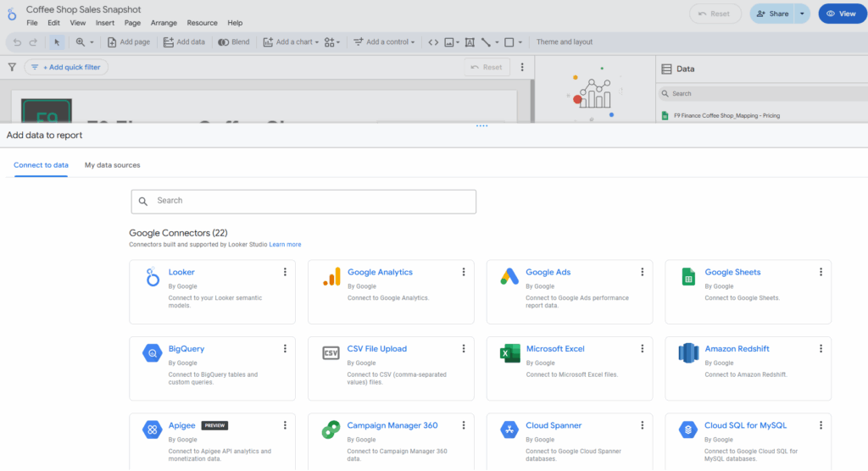Image resolution: width=868 pixels, height=471 pixels.
Task: Click the zoom magnifier tool
Action: pyautogui.click(x=81, y=42)
